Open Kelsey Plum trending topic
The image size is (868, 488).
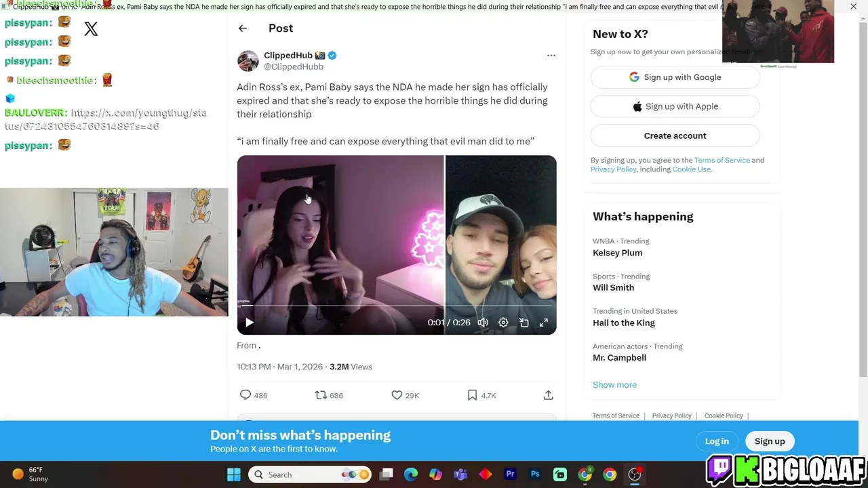617,253
